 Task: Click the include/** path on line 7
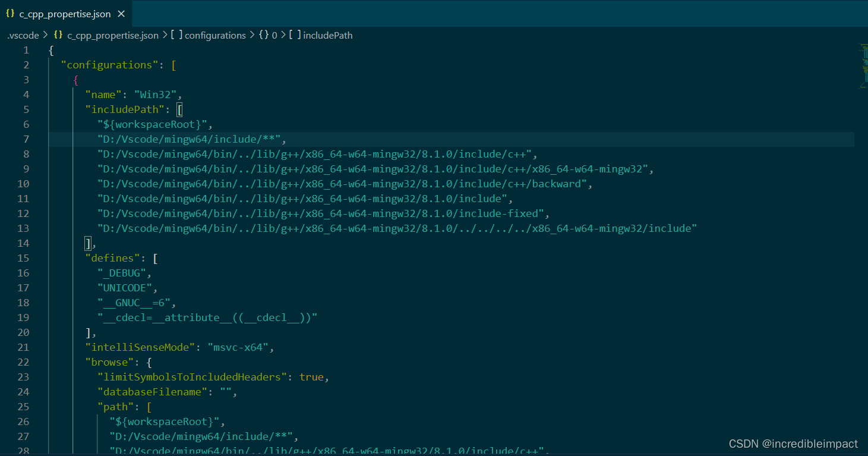point(189,139)
